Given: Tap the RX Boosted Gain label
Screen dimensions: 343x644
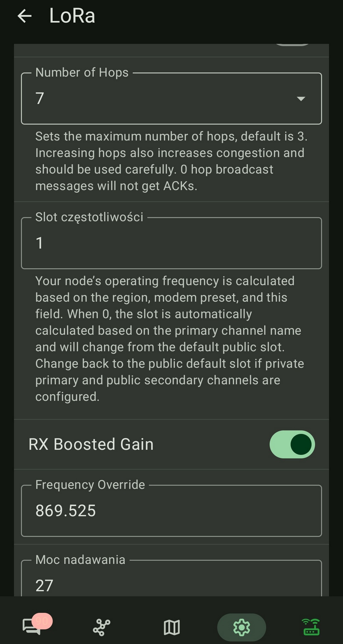Looking at the screenshot, I should 91,444.
